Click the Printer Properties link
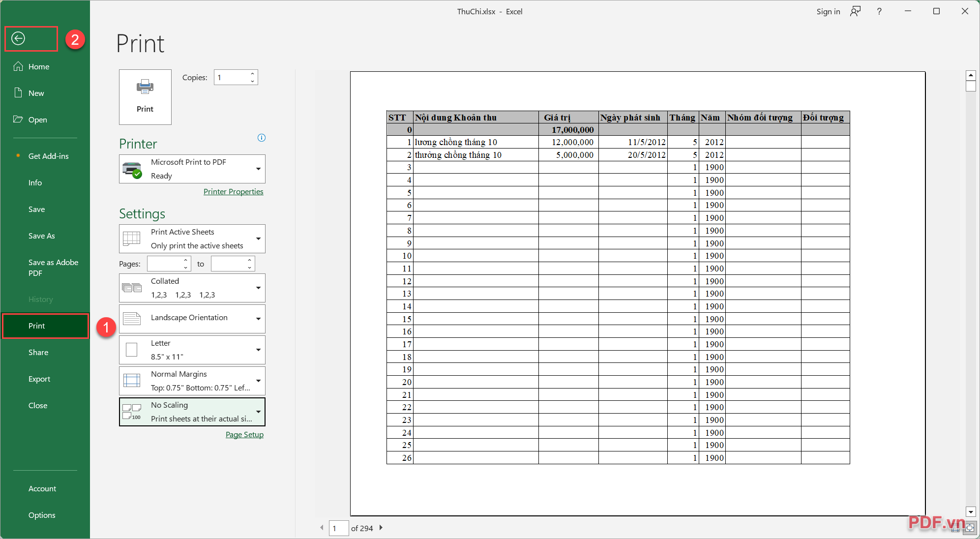Image resolution: width=980 pixels, height=539 pixels. tap(234, 192)
